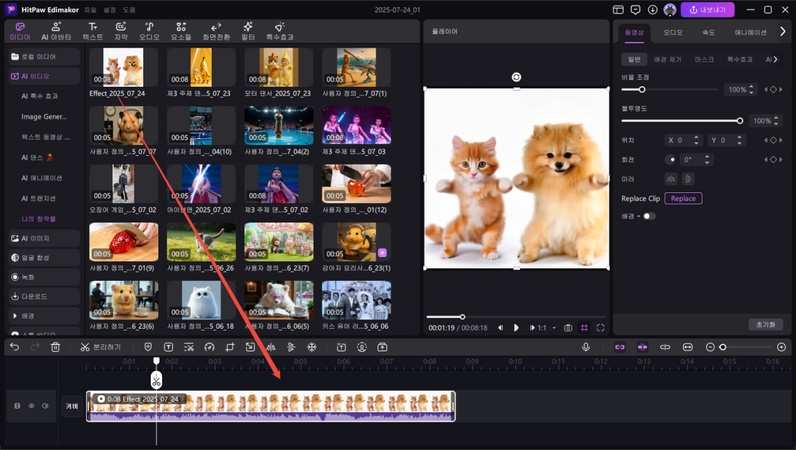The image size is (796, 450).
Task: Increase the X position stepper
Action: (x=696, y=137)
